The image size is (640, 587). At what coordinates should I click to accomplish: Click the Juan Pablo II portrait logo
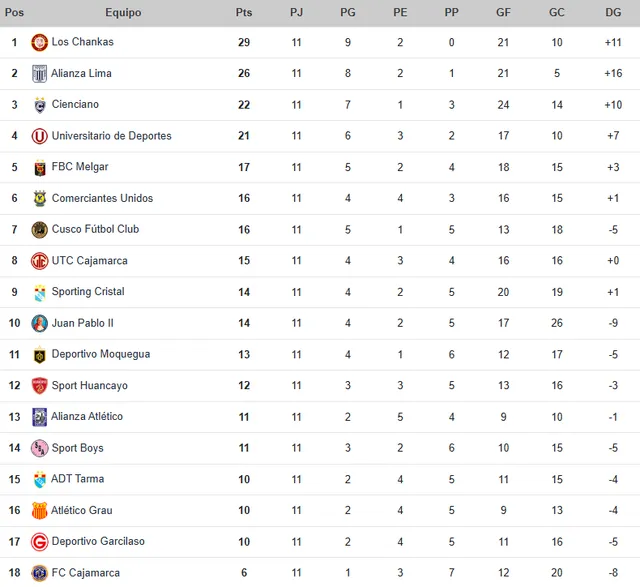40,323
